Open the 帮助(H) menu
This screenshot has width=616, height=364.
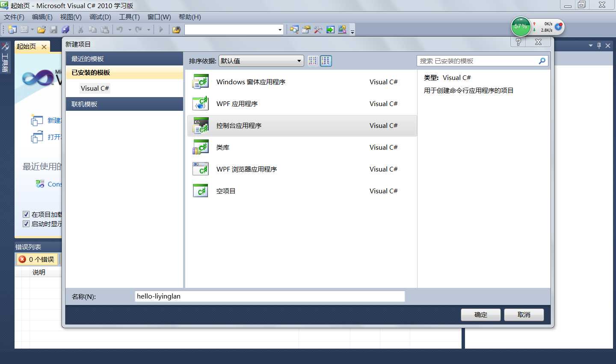click(x=190, y=17)
